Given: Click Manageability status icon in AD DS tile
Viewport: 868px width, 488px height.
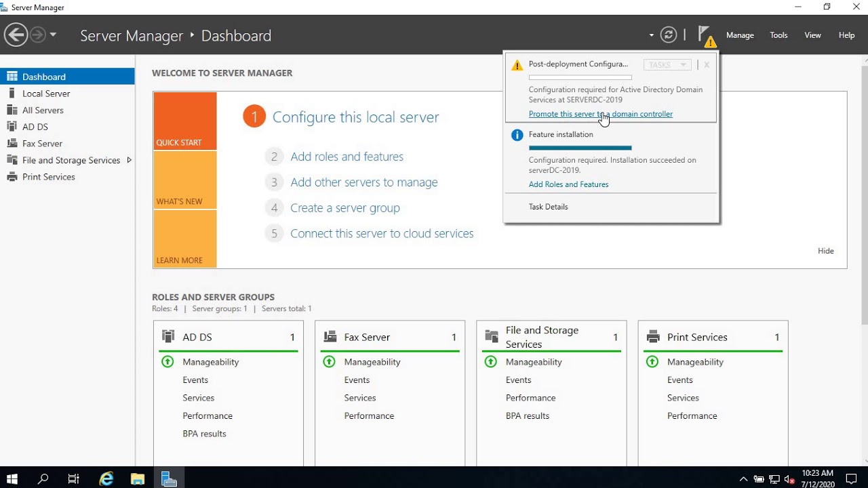Looking at the screenshot, I should (x=167, y=362).
